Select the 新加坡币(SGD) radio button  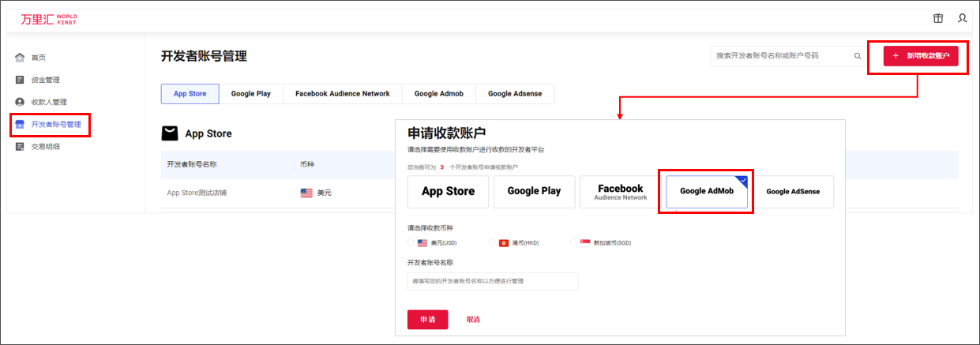point(574,243)
